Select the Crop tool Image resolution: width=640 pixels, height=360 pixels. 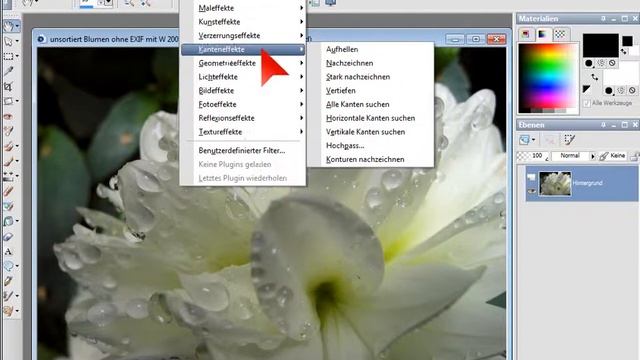[x=8, y=86]
